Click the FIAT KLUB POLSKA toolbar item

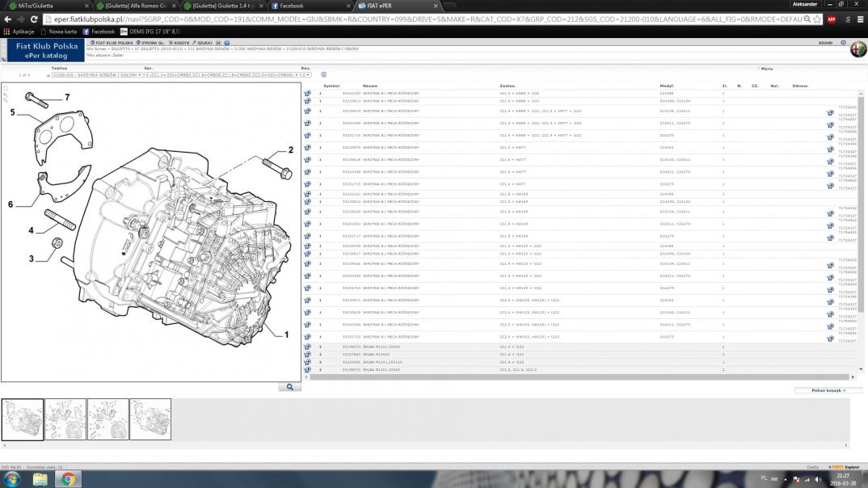pyautogui.click(x=112, y=43)
